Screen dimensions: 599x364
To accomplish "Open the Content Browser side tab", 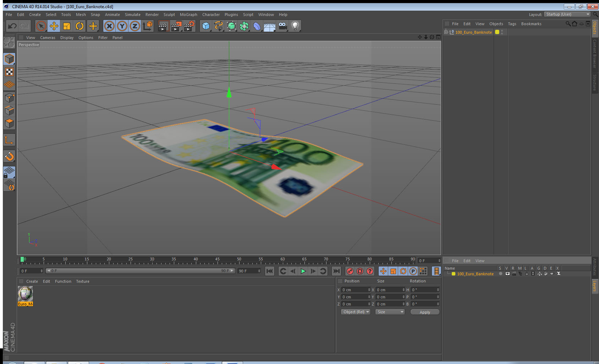I will pyautogui.click(x=595, y=54).
